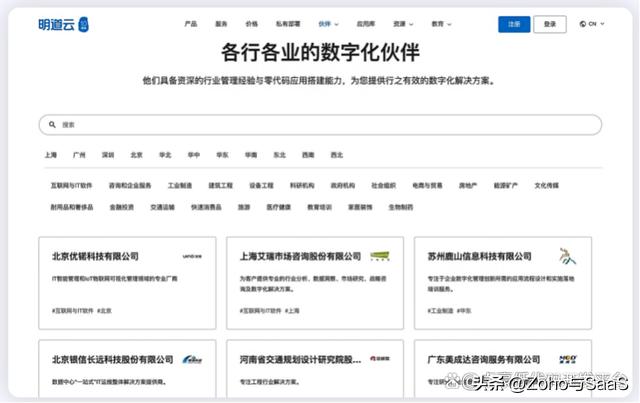
Task: Click 北京银信长远科技 company logo
Action: pyautogui.click(x=192, y=359)
